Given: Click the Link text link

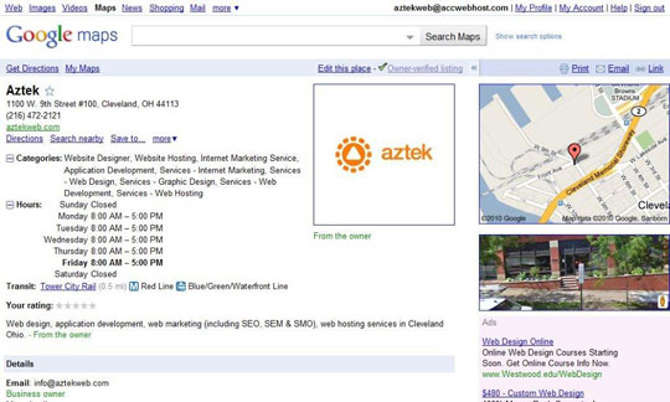Looking at the screenshot, I should (x=655, y=68).
